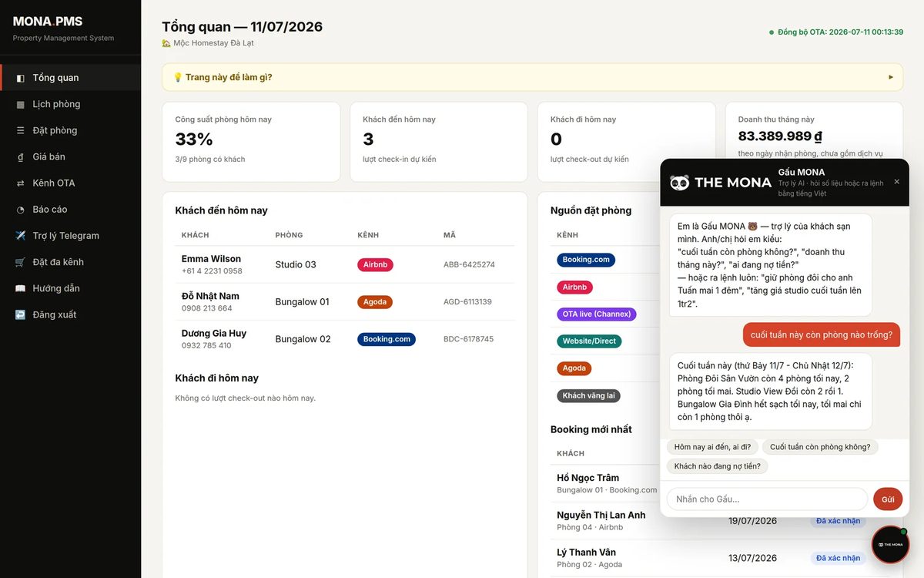Image resolution: width=924 pixels, height=578 pixels.
Task: Close the Gấu MONA chat panel
Action: (x=896, y=182)
